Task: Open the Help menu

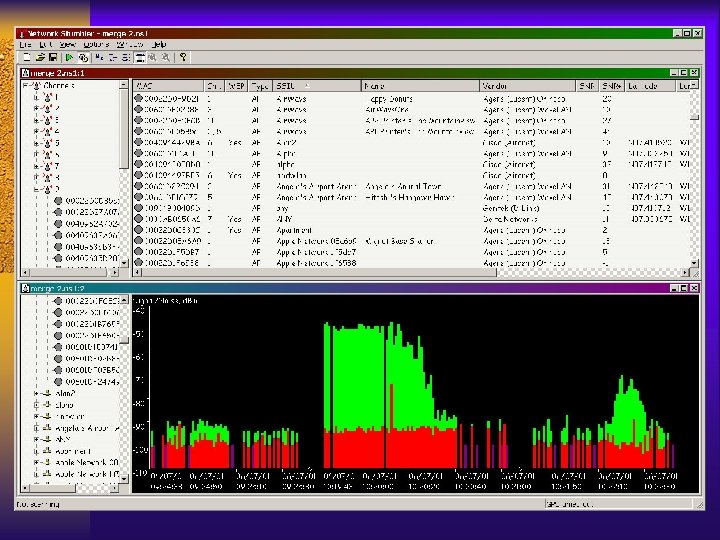Action: (159, 45)
